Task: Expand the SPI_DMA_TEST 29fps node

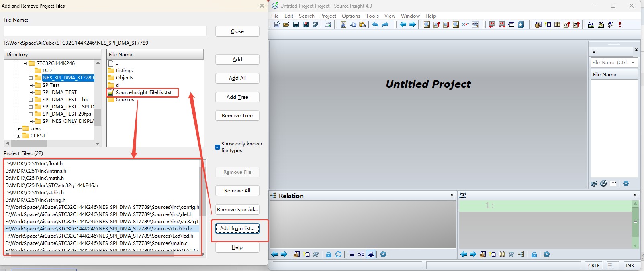Action: tap(31, 114)
